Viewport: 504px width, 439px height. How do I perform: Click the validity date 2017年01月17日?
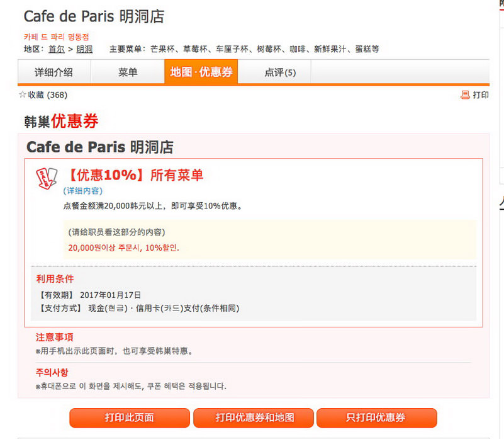point(111,295)
